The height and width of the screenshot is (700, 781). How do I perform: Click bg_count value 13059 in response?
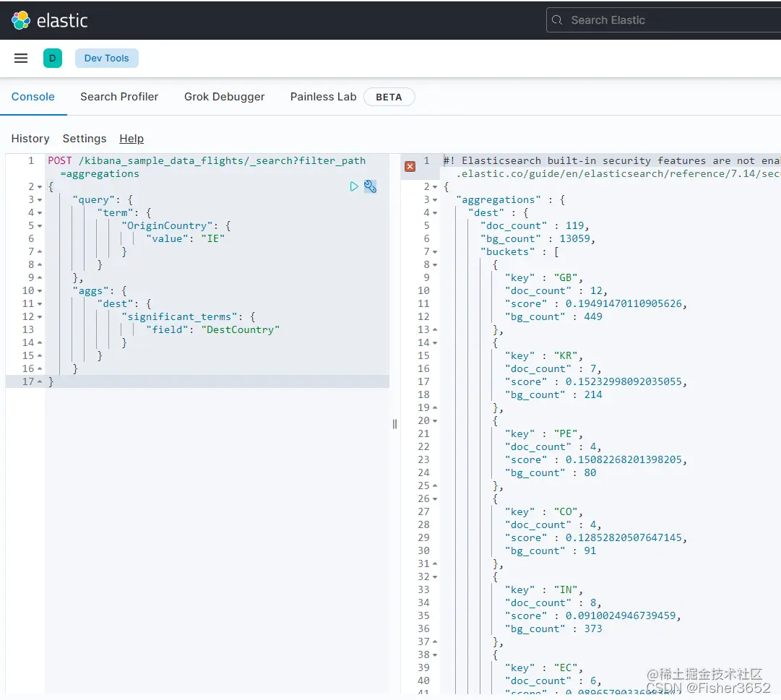[x=574, y=239]
